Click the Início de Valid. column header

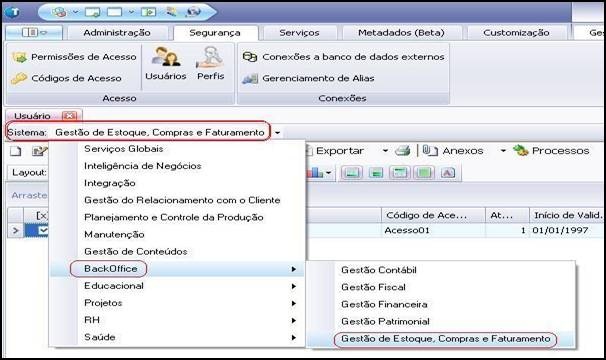[567, 215]
